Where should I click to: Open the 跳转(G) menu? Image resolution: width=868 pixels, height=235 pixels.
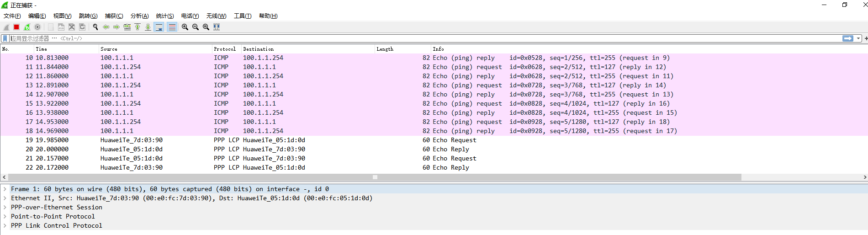click(x=88, y=16)
